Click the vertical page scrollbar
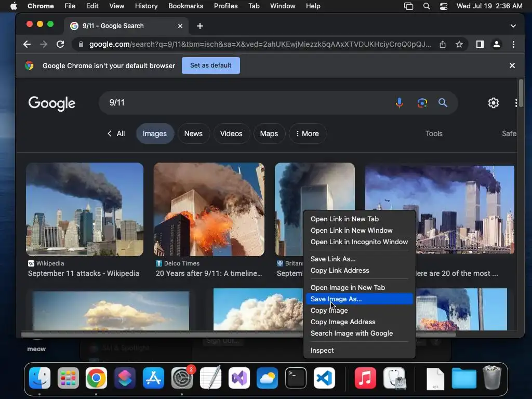Viewport: 532px width, 399px height. point(521,94)
